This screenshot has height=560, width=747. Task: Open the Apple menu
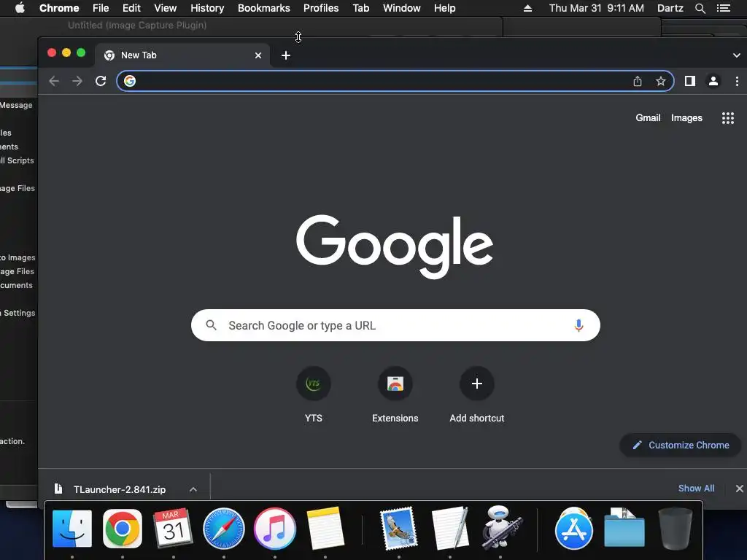click(20, 8)
